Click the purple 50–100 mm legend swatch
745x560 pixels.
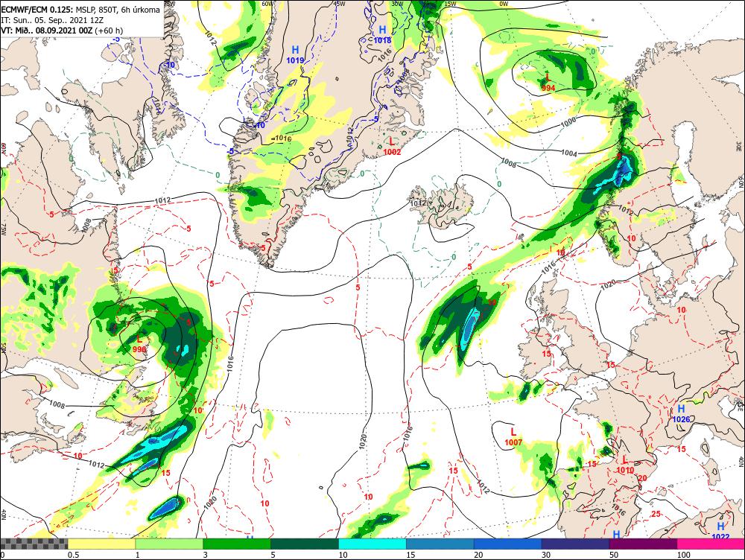643,544
